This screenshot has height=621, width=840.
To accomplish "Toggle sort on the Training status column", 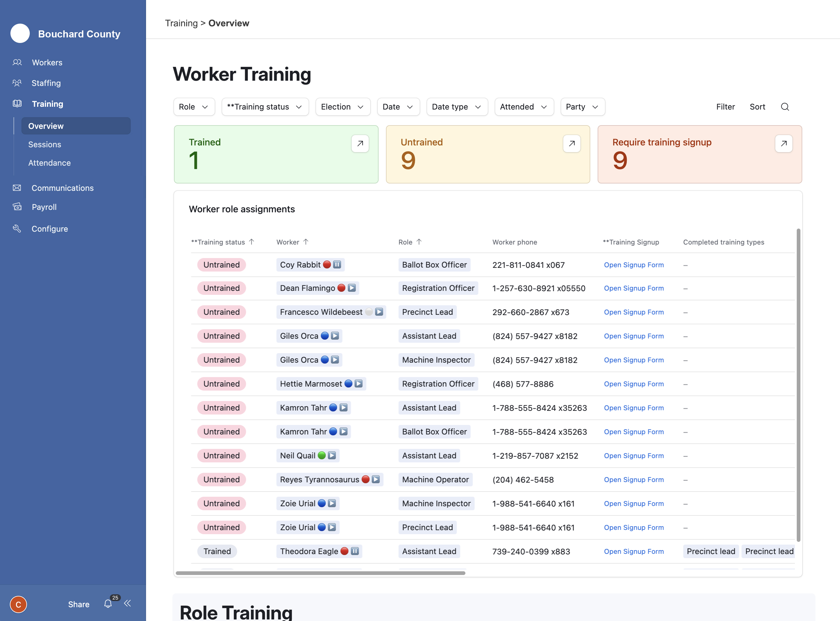I will pyautogui.click(x=252, y=242).
